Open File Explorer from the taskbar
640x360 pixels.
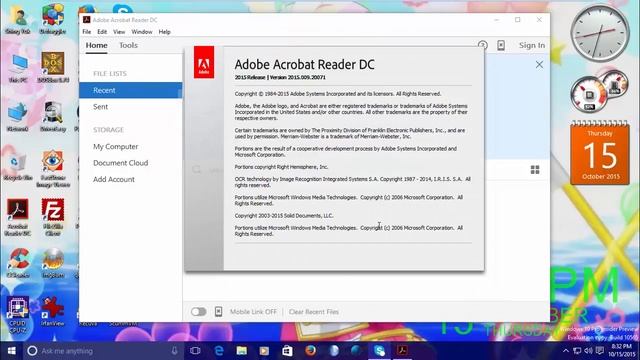(242, 351)
